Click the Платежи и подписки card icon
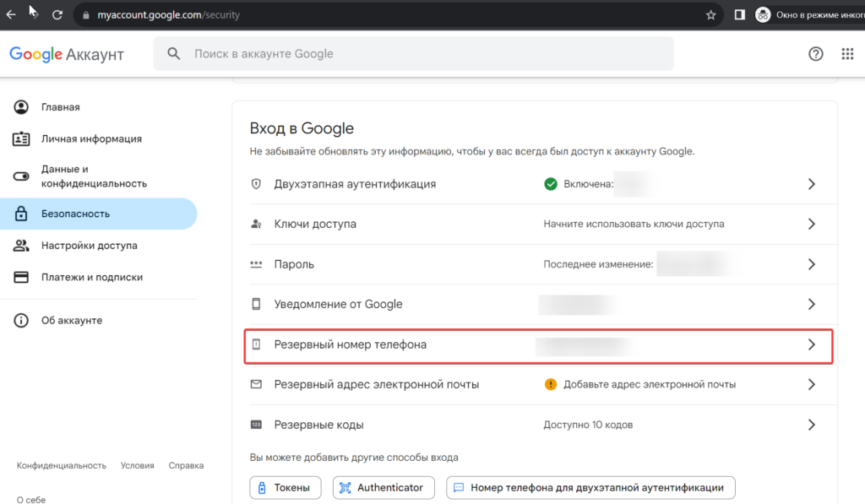The height and width of the screenshot is (504, 865). tap(21, 277)
